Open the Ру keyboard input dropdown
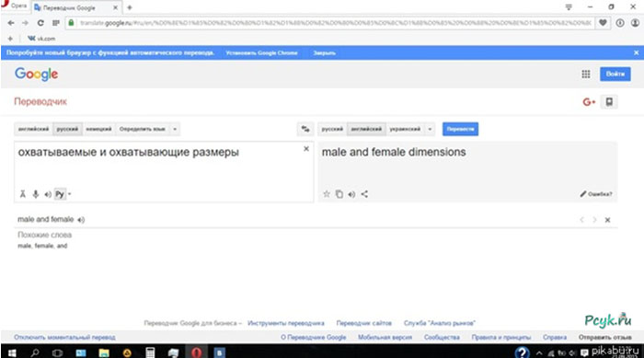The height and width of the screenshot is (358, 644). pyautogui.click(x=69, y=194)
